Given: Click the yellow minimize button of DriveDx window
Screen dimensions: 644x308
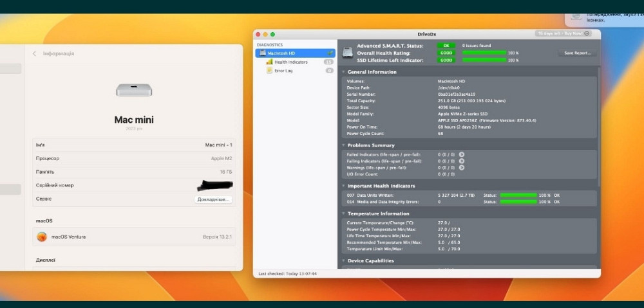Looking at the screenshot, I should point(265,35).
